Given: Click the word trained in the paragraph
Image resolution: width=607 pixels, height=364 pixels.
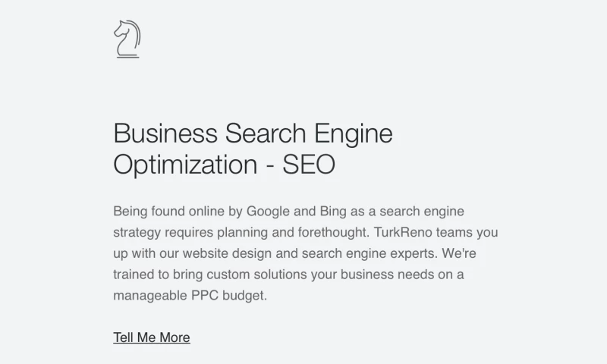Looking at the screenshot, I should [133, 275].
